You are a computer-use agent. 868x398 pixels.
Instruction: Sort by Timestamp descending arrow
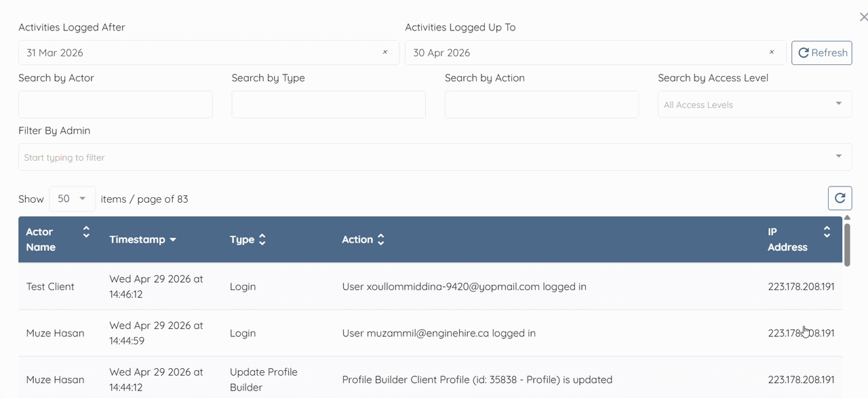tap(173, 240)
